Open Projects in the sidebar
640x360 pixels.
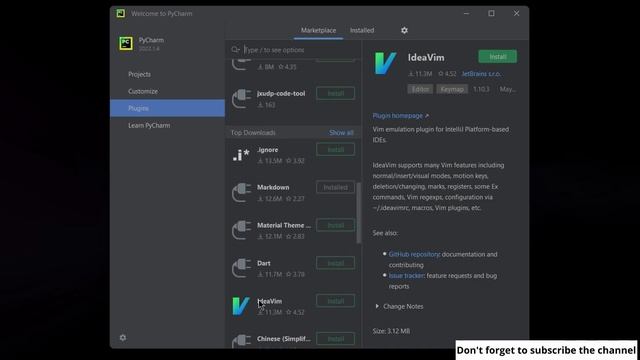tap(139, 74)
